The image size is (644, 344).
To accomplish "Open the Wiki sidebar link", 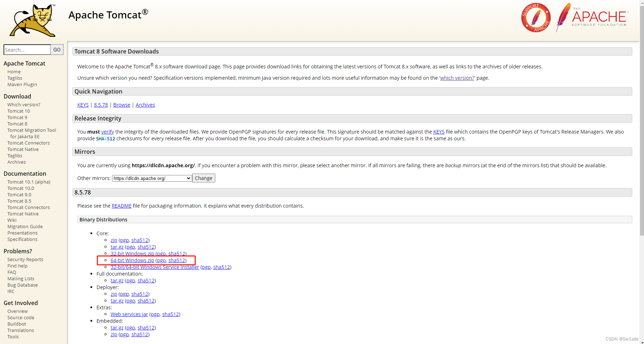I will [12, 220].
